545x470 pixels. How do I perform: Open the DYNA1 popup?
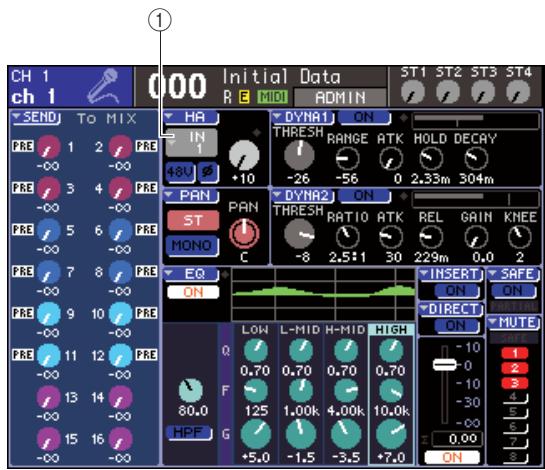pos(303,118)
